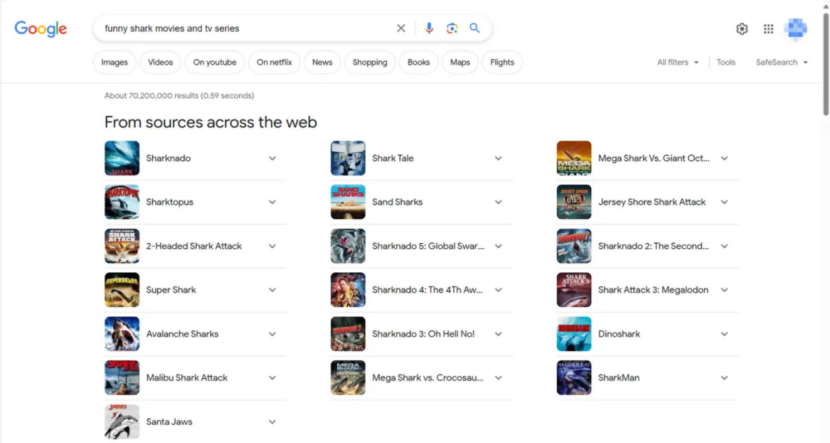Viewport: 830px width, 443px height.
Task: Select the Mega Shark Vs. Giant Oct... title
Action: coord(654,158)
